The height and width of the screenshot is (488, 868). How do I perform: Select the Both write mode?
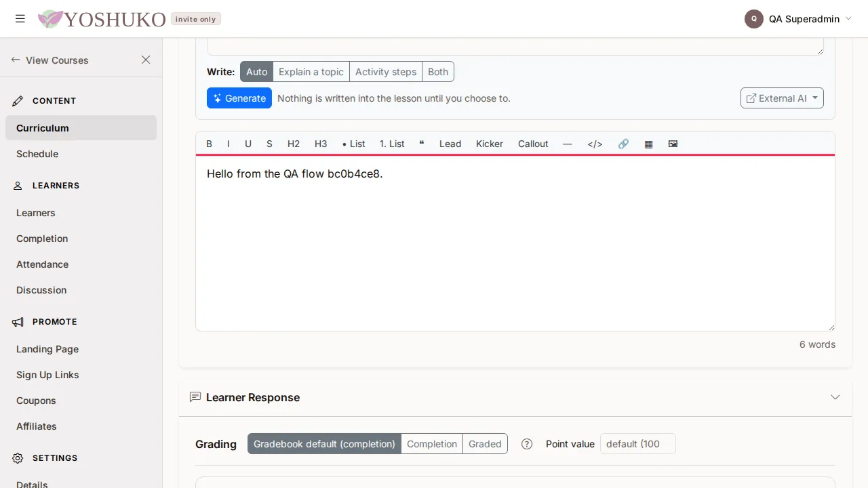[x=438, y=72]
